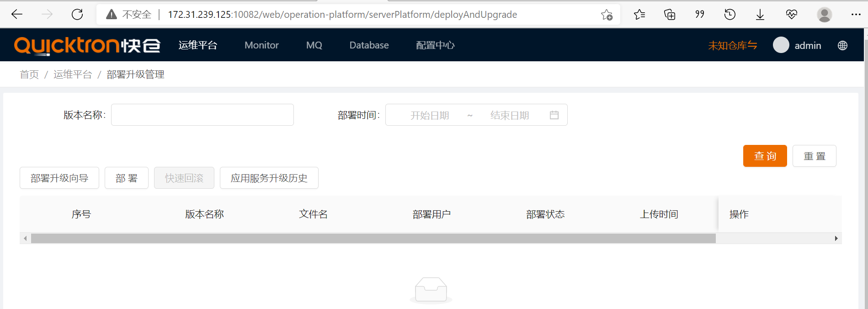Viewport: 868px width, 309px height.
Task: Open browser settings ellipsis menu
Action: (856, 15)
